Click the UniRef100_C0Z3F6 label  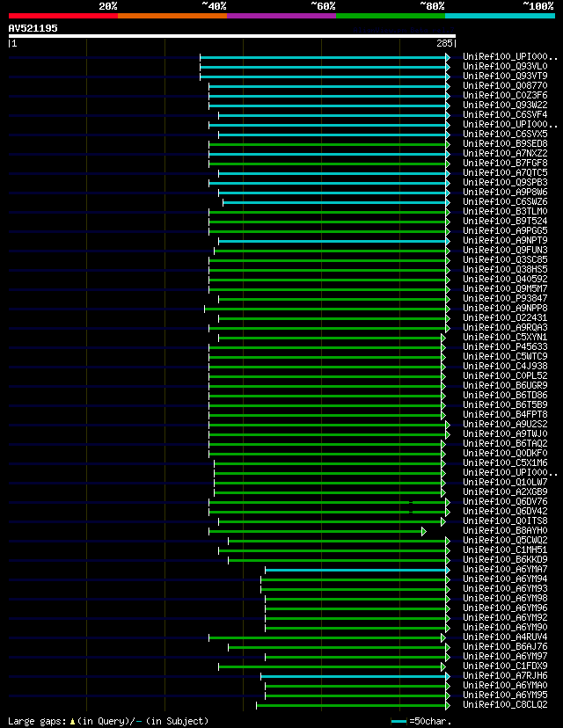[505, 95]
